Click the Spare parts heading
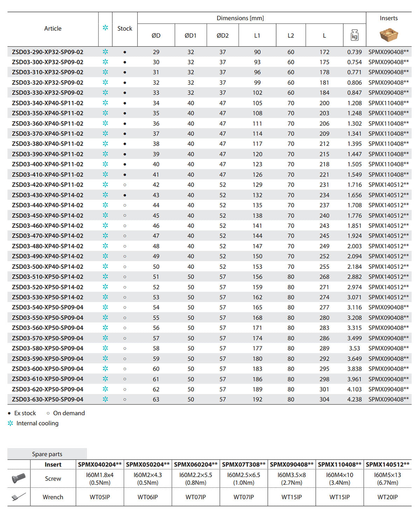The height and width of the screenshot is (520, 420). coord(47,454)
